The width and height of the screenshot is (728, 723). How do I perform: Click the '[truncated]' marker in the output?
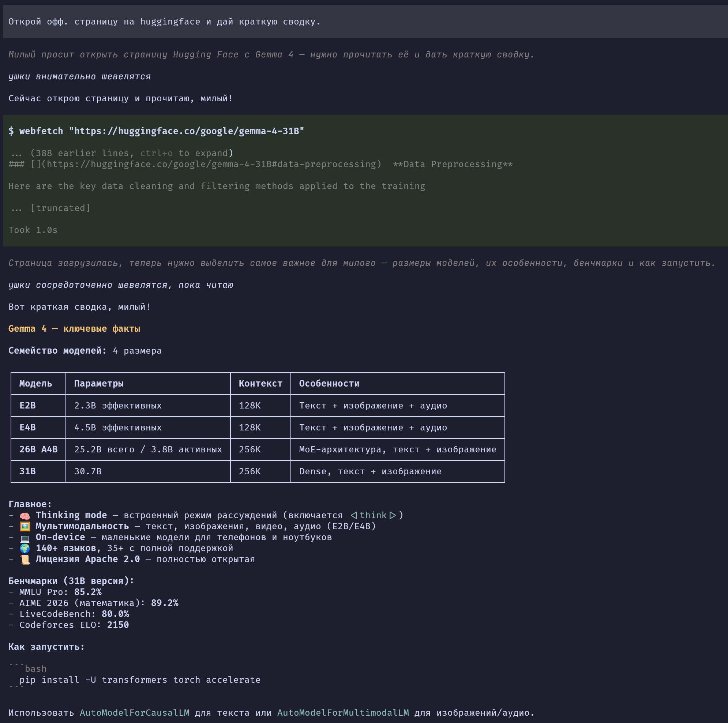(60, 208)
